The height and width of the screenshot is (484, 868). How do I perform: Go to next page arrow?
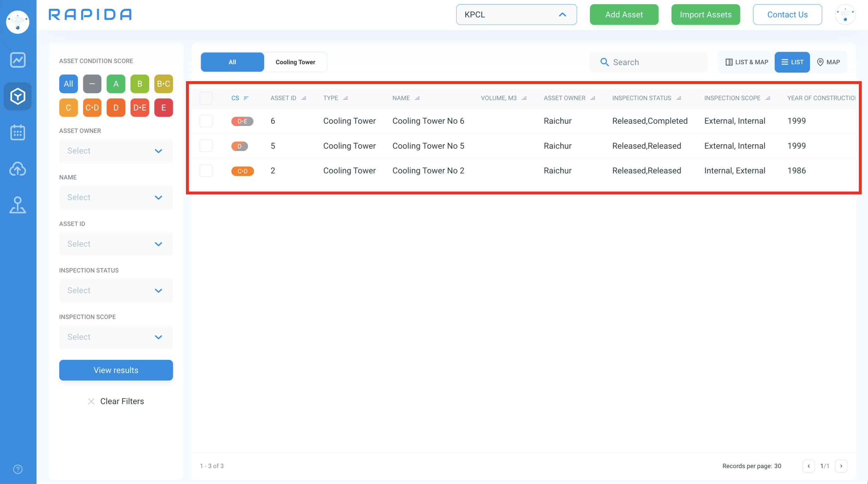pyautogui.click(x=841, y=466)
